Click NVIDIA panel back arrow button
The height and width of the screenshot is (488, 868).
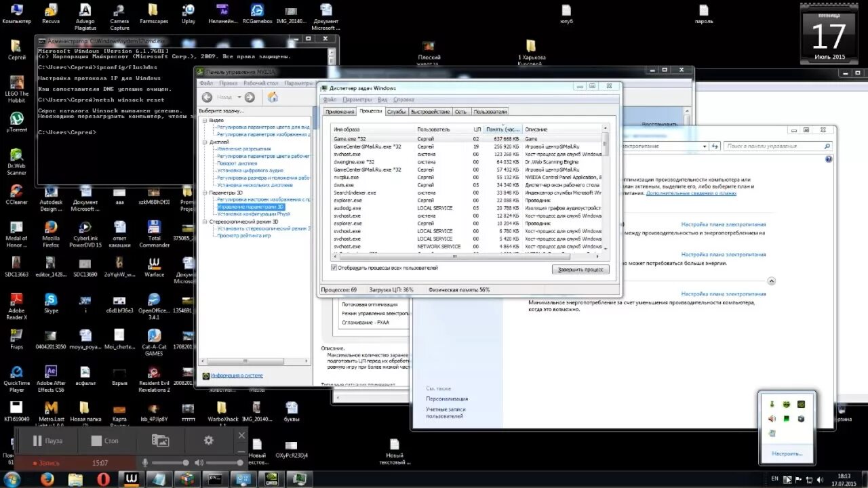click(207, 97)
